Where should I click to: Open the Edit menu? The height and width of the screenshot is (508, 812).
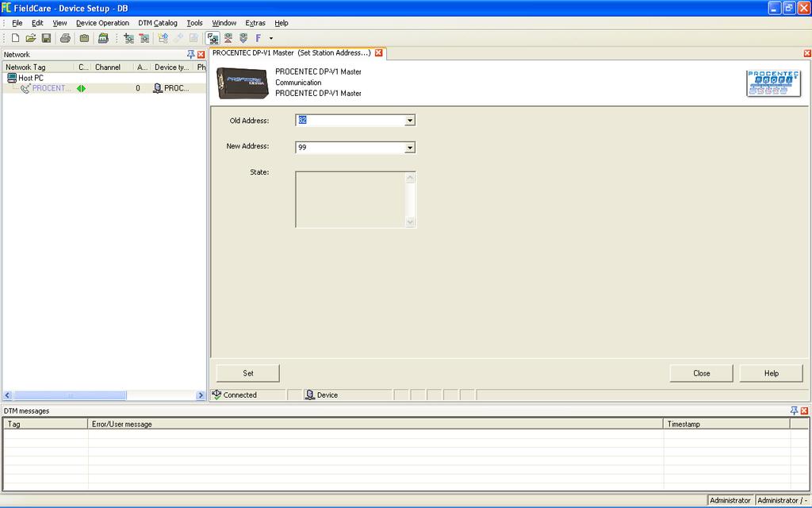(x=37, y=23)
